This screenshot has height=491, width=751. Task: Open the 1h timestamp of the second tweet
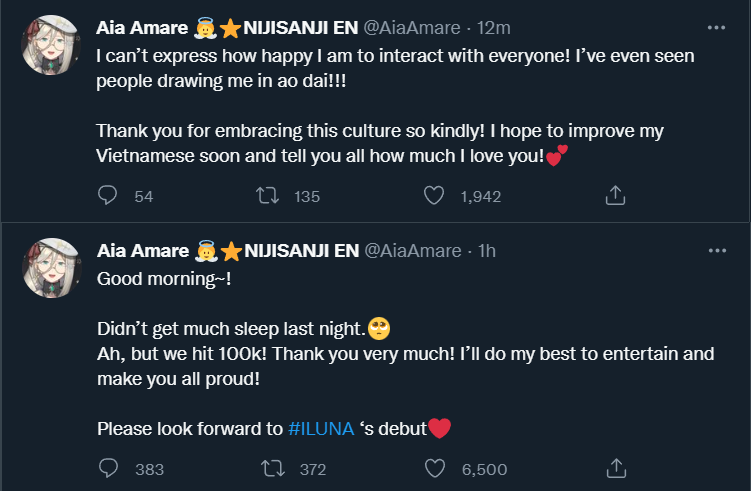point(487,250)
